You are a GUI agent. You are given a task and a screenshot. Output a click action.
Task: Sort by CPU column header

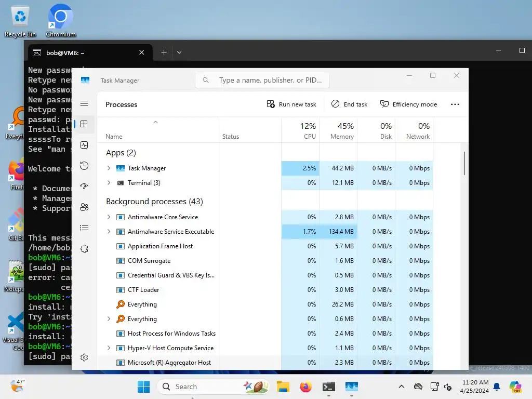[300, 130]
